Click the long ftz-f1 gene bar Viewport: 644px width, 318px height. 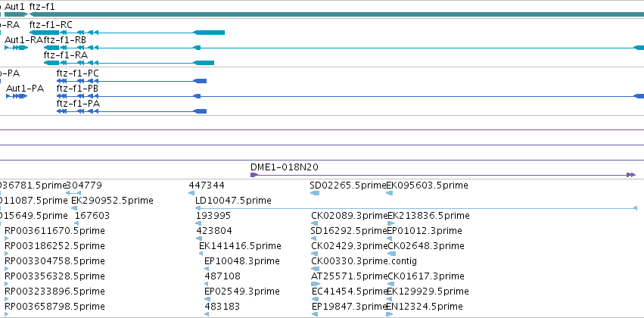click(336, 14)
